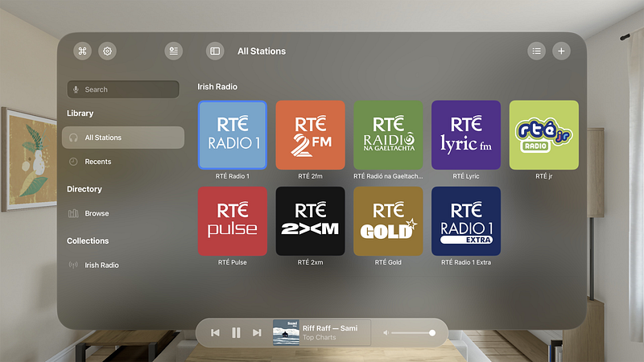The image size is (644, 362).
Task: Play the RTÉ 2xm station tile
Action: (310, 221)
